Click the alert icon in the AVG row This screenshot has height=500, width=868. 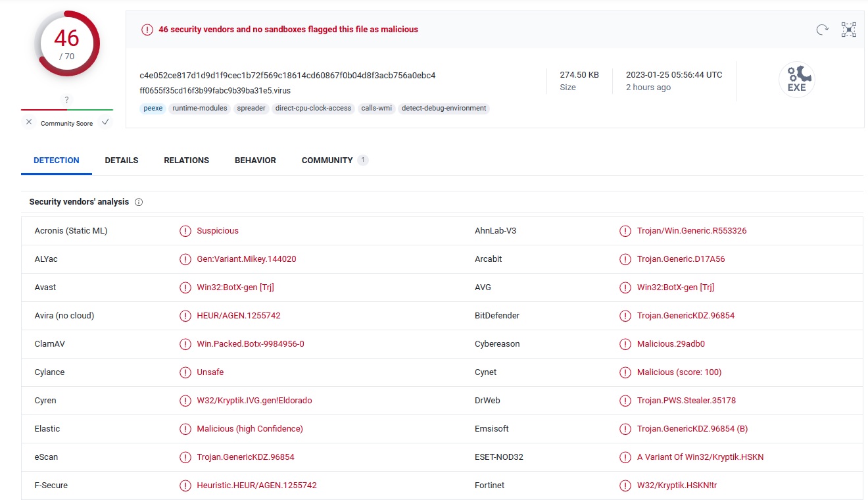coord(625,287)
